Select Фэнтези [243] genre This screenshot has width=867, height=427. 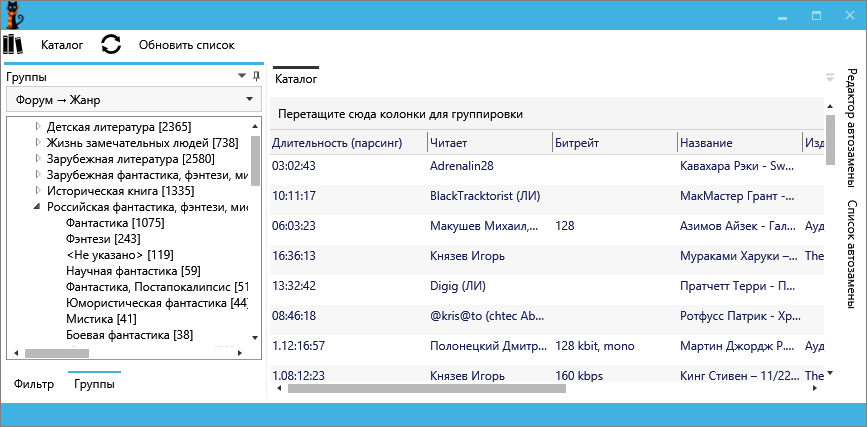tap(103, 239)
